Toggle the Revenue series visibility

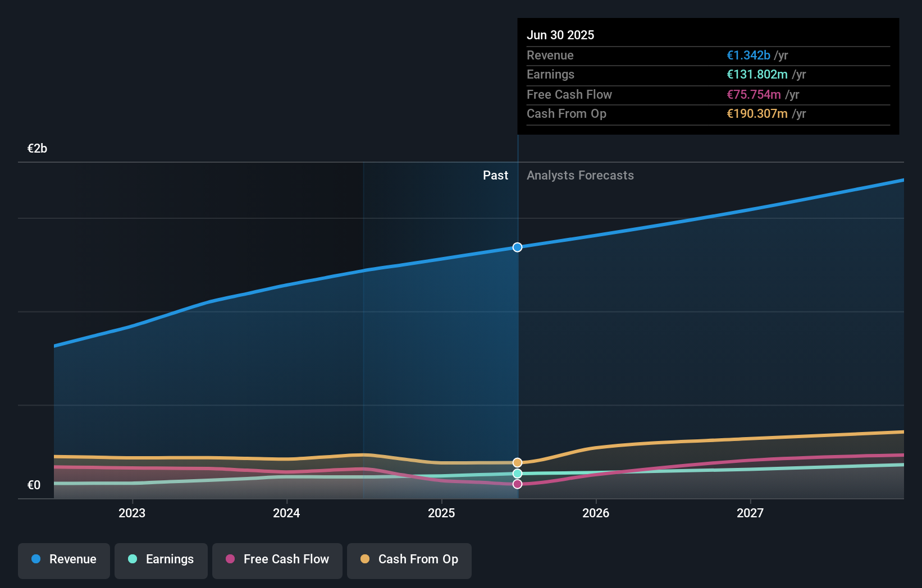[x=63, y=559]
